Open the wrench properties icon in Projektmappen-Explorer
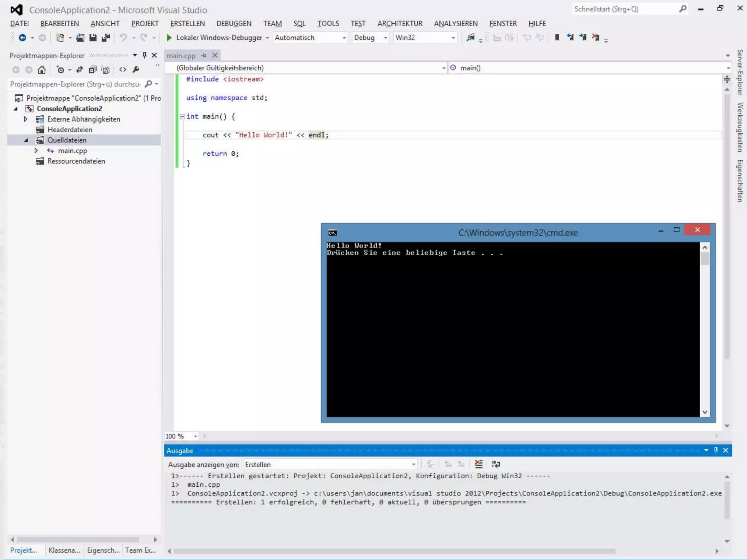This screenshot has height=560, width=747. 136,69
